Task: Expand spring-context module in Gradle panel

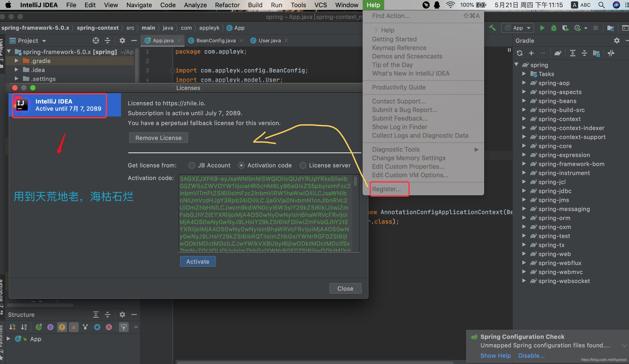Action: click(x=524, y=119)
